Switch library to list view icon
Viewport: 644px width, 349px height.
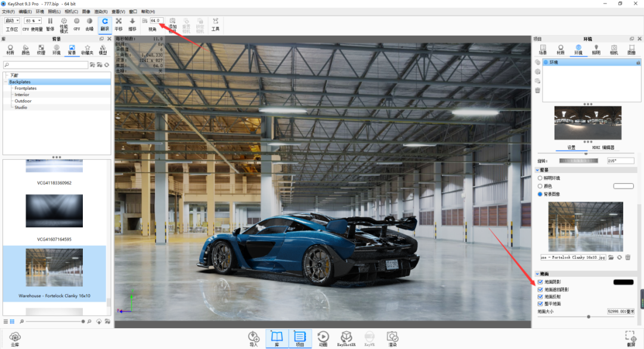tap(6, 322)
